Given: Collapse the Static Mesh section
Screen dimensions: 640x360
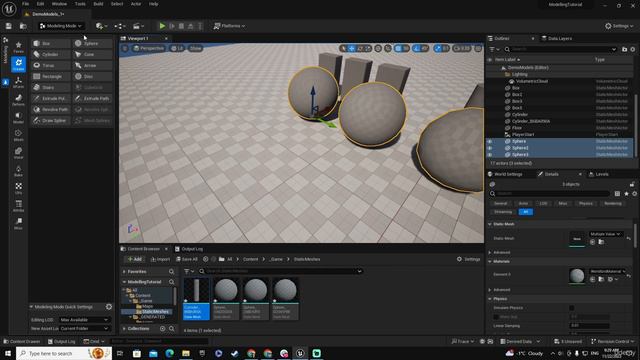Looking at the screenshot, I should coord(490,224).
